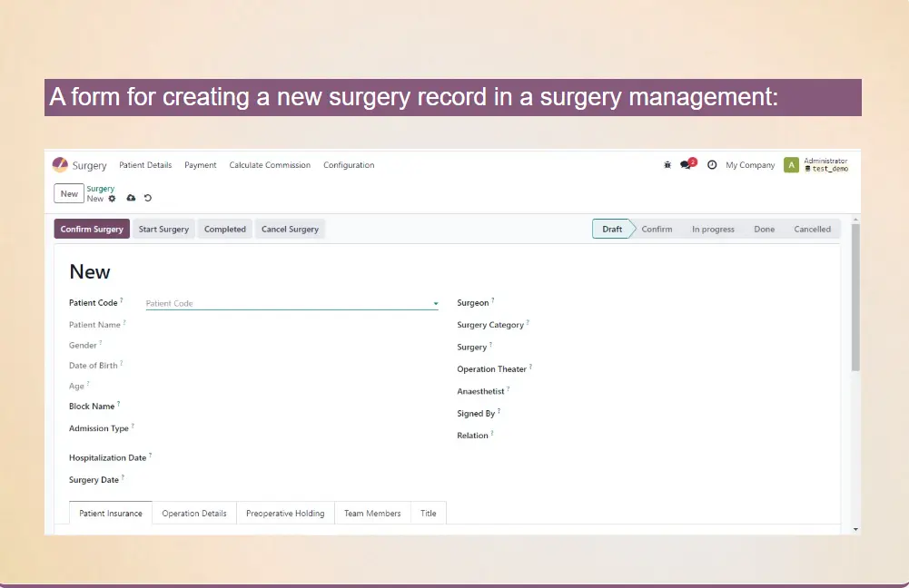Open the gear actions menu beside New
The image size is (909, 588).
[x=113, y=198]
